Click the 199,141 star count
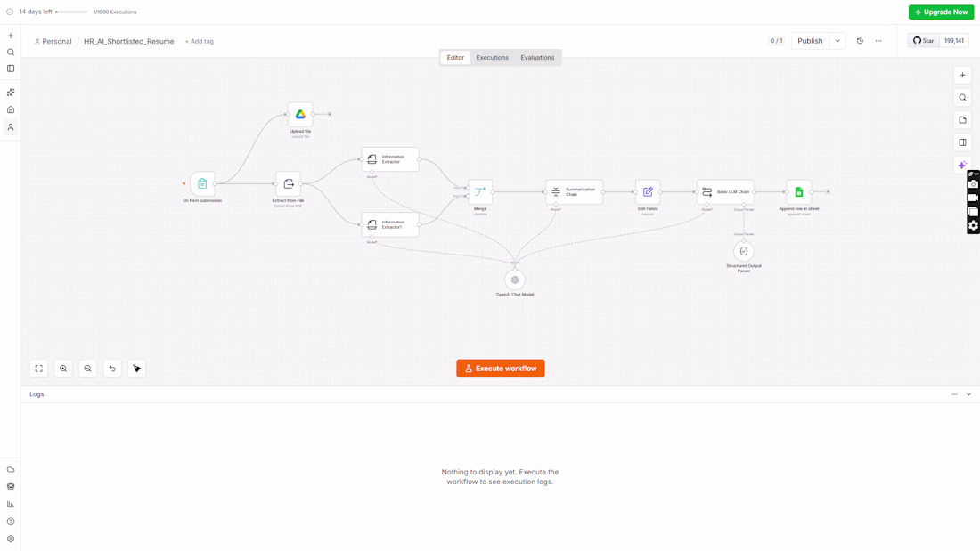The height and width of the screenshot is (551, 980). click(x=954, y=41)
